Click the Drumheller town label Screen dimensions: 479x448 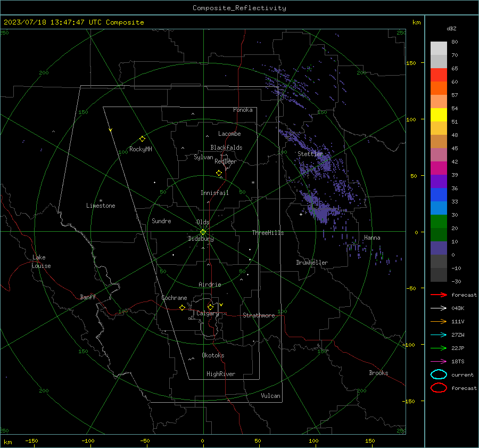click(x=312, y=263)
